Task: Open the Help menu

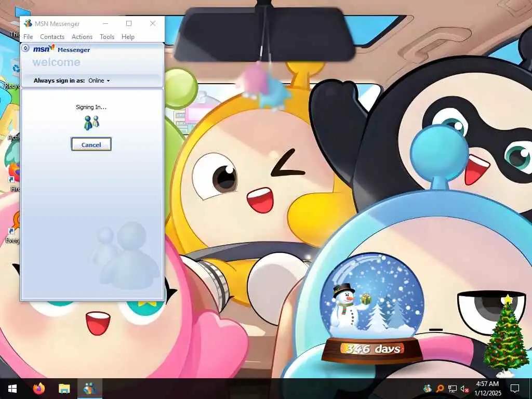Action: coord(128,37)
